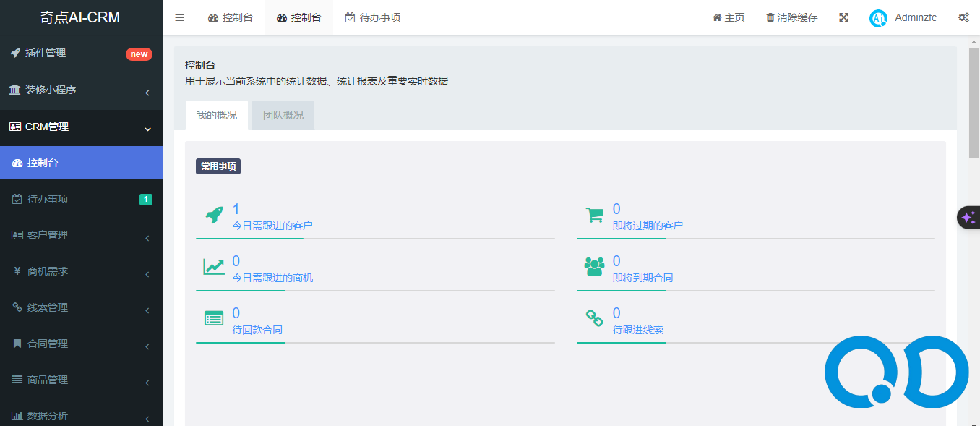Collapse the CRM管理 sidebar section
The width and height of the screenshot is (980, 426).
click(x=81, y=127)
